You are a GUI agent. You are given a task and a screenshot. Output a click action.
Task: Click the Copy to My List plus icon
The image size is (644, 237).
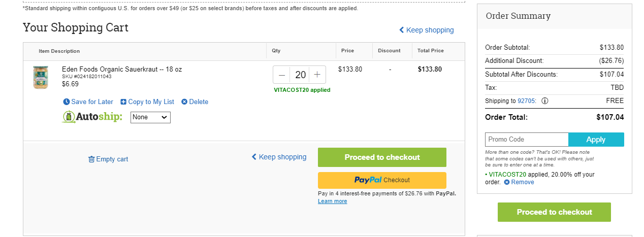(123, 102)
